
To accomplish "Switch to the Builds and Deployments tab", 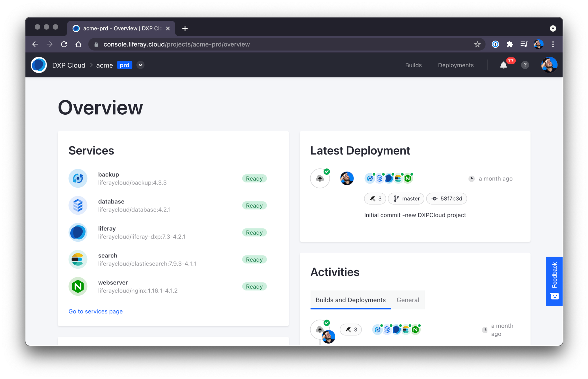I will click(350, 300).
